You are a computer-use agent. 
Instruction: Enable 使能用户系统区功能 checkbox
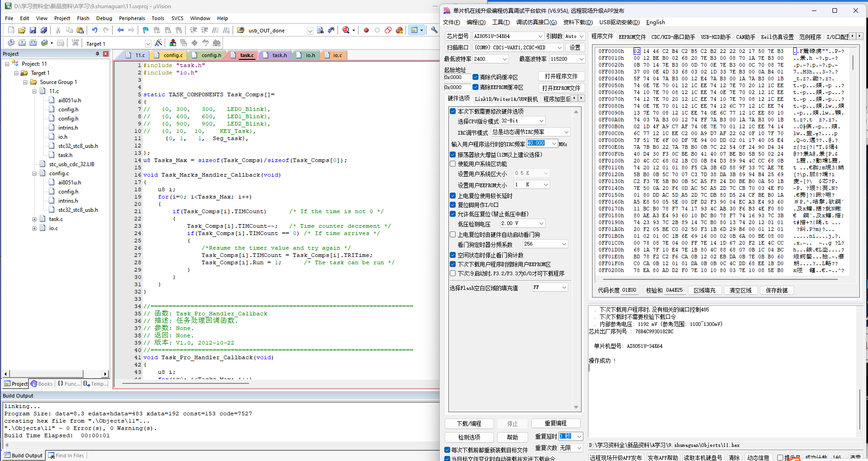[452, 164]
